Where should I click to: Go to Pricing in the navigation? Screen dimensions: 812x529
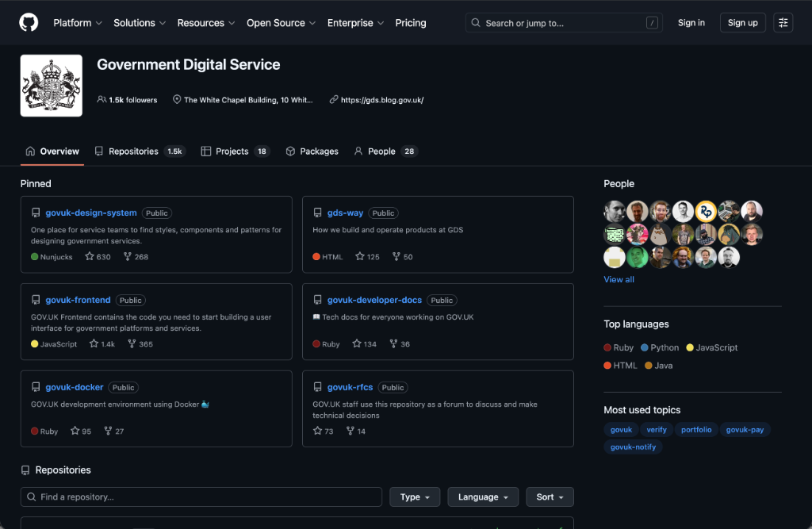point(411,23)
